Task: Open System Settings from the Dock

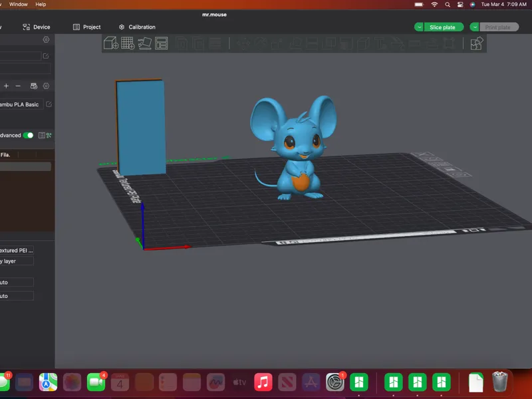Action: coord(335,382)
